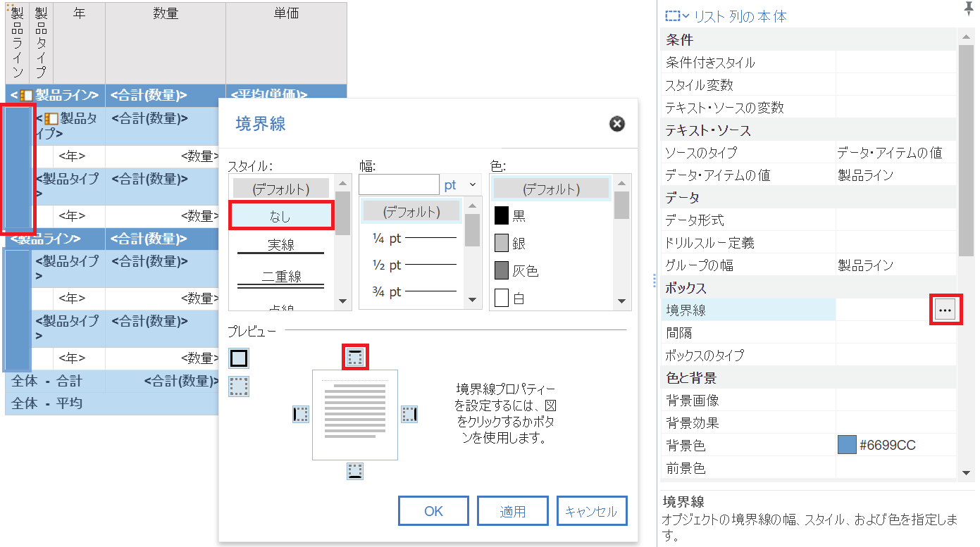The width and height of the screenshot is (980, 547).
Task: Select the 条件付きスタイル property row
Action: (x=809, y=63)
